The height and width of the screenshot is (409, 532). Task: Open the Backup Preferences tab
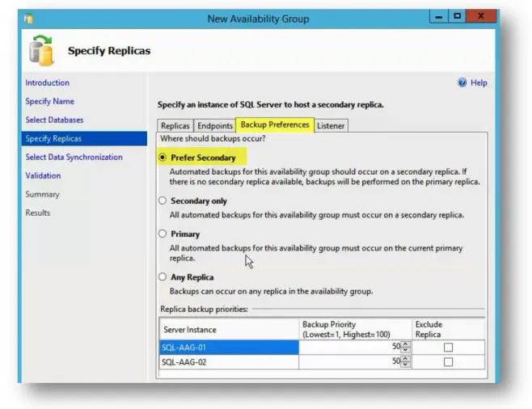[275, 124]
